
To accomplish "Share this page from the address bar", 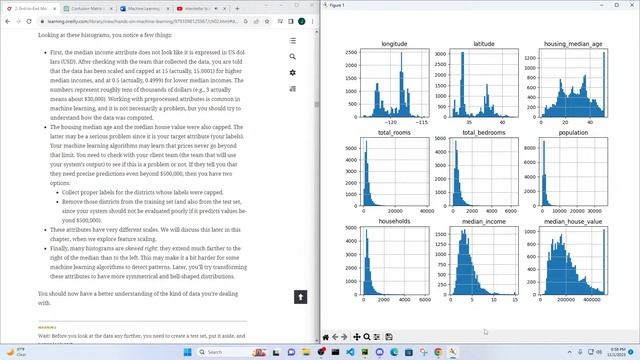I will (256, 21).
